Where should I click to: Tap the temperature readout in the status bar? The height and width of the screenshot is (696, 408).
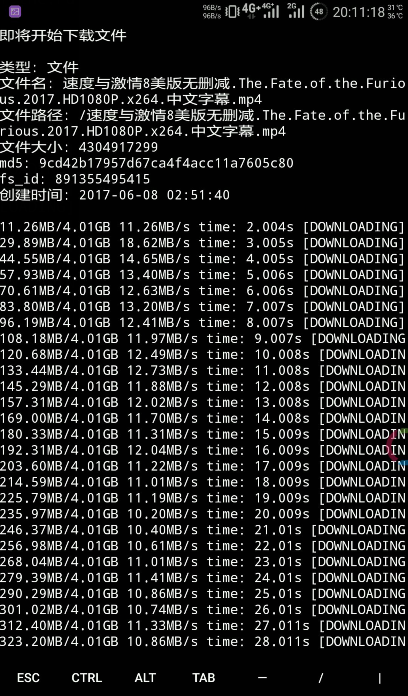395,12
